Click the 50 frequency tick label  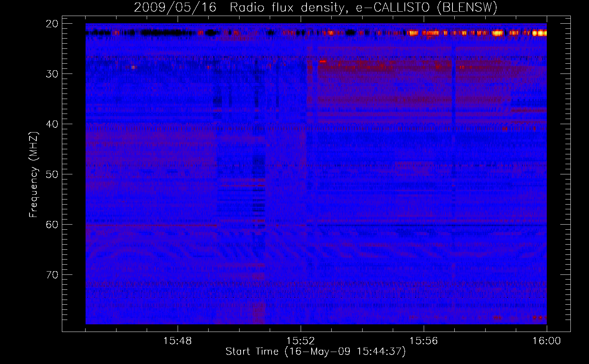coord(52,174)
